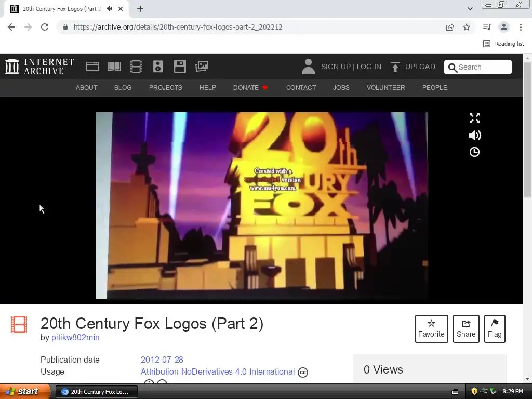Screen dimensions: 532x399
Task: Click the scrollbar down arrow
Action: [528, 379]
